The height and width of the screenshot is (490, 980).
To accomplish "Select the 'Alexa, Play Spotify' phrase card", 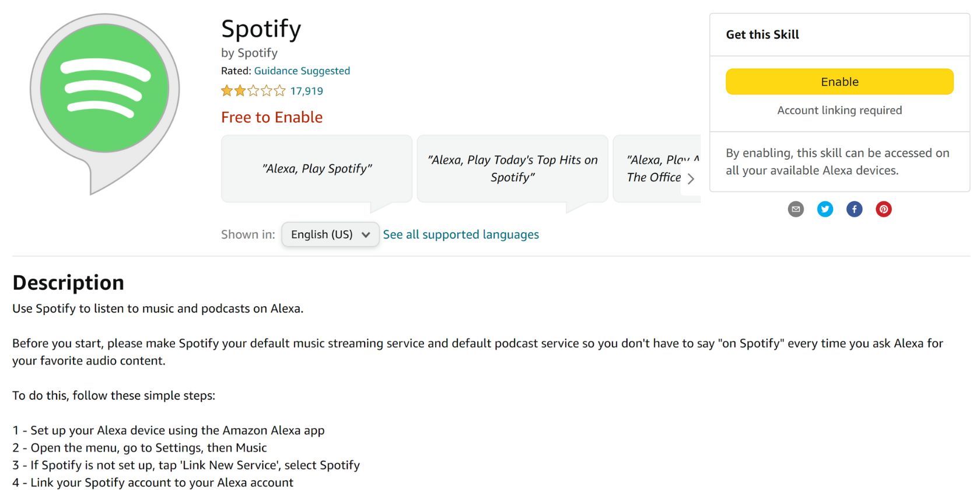I will pyautogui.click(x=316, y=168).
